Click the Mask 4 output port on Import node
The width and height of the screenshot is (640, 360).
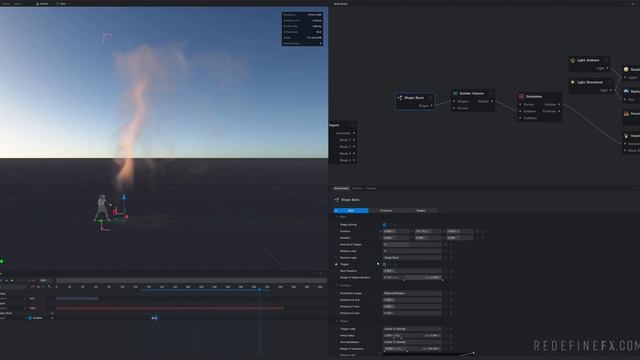pos(354,160)
